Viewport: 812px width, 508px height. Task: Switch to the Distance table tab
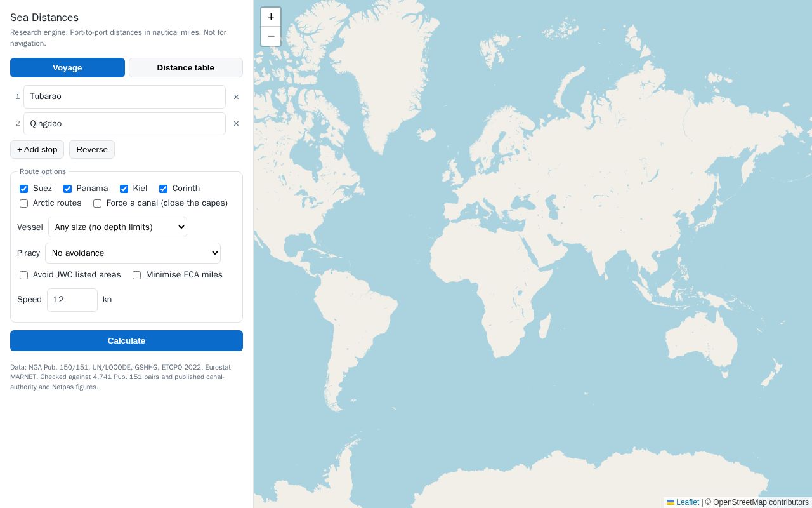click(x=186, y=68)
